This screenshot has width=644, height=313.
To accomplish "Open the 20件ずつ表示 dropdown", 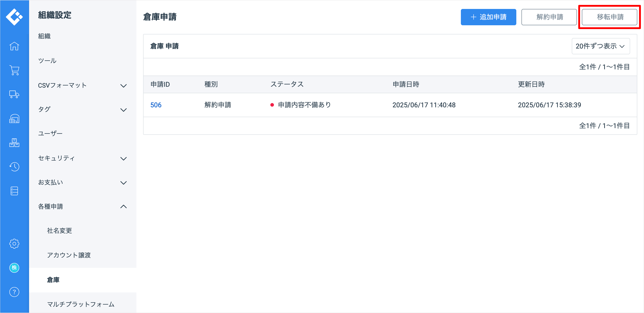I will (x=600, y=46).
